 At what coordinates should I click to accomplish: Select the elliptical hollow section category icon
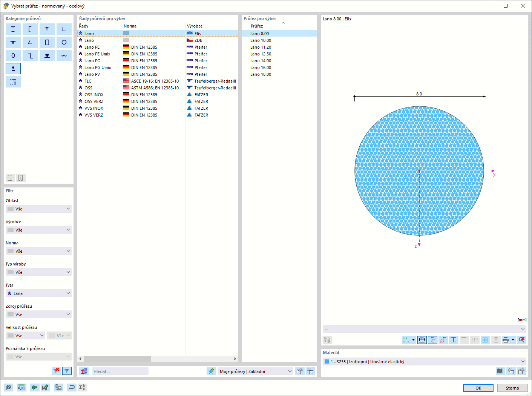click(x=13, y=55)
